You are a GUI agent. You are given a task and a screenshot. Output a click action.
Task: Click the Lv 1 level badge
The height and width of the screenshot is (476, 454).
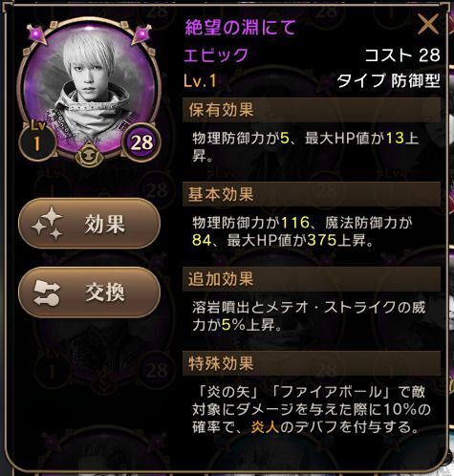coord(38,141)
